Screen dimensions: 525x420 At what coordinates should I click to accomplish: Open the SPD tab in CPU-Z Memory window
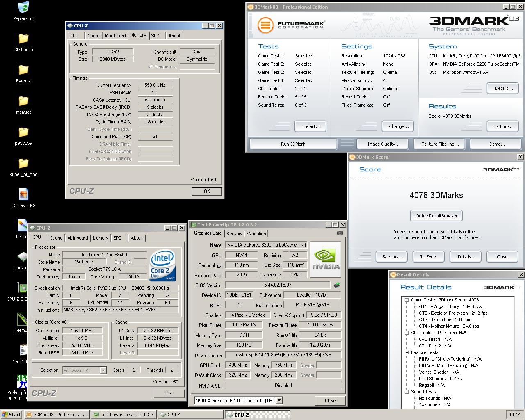(x=155, y=36)
